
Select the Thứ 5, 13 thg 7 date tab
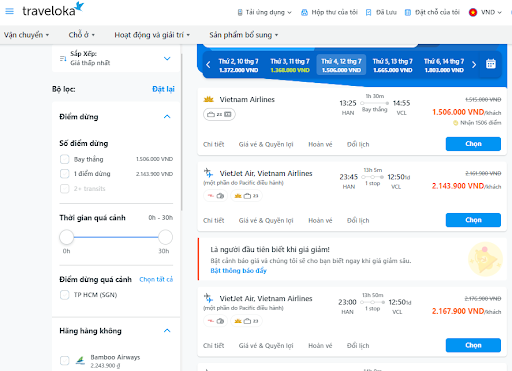click(x=393, y=65)
